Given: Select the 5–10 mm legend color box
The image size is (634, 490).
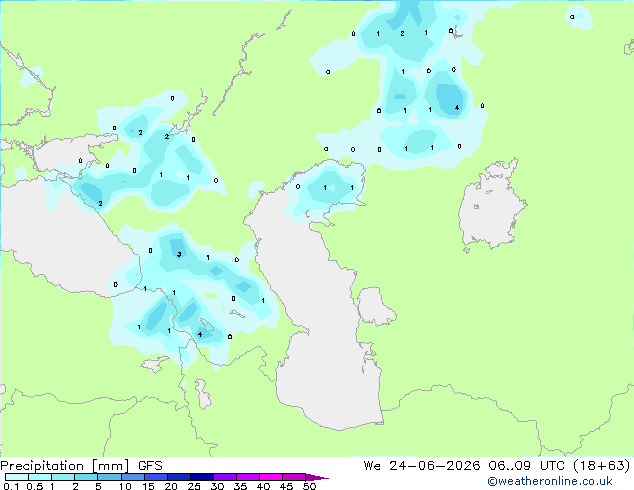Looking at the screenshot, I should click(109, 477).
